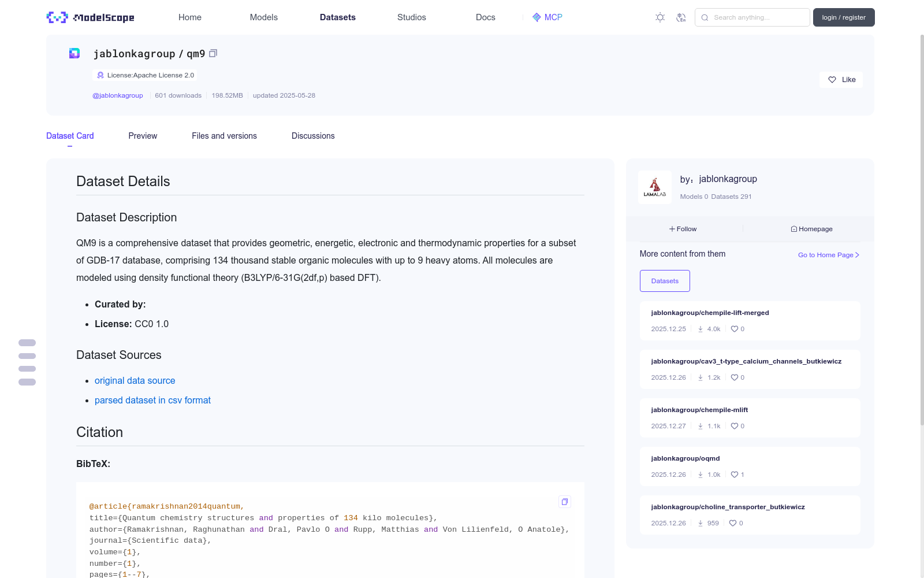Click the 198.52MB size text
Image resolution: width=924 pixels, height=578 pixels.
227,95
